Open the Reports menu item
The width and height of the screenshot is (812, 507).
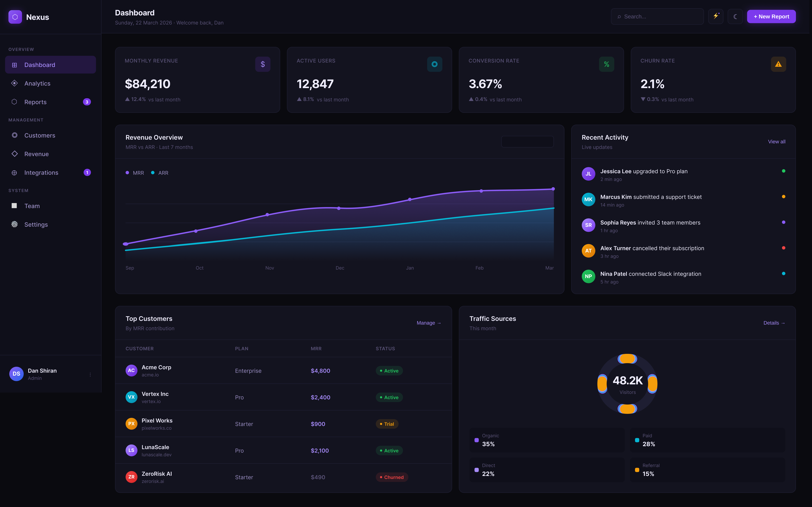(x=35, y=102)
